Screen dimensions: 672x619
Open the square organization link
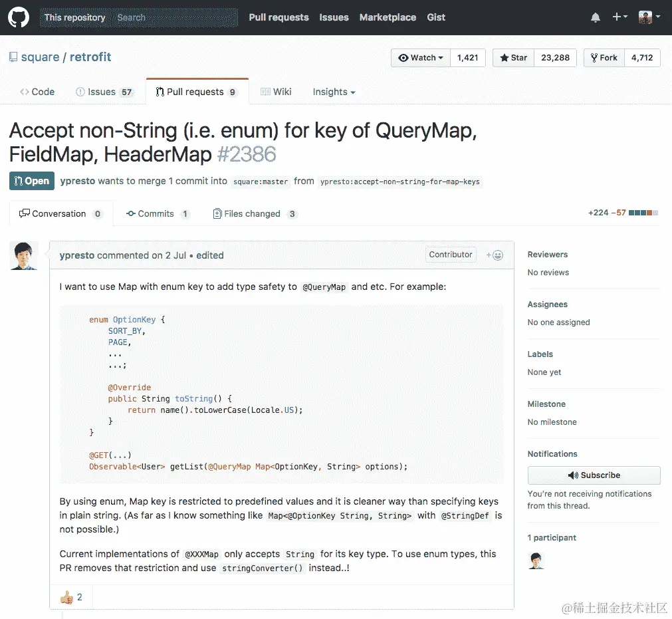click(x=41, y=57)
